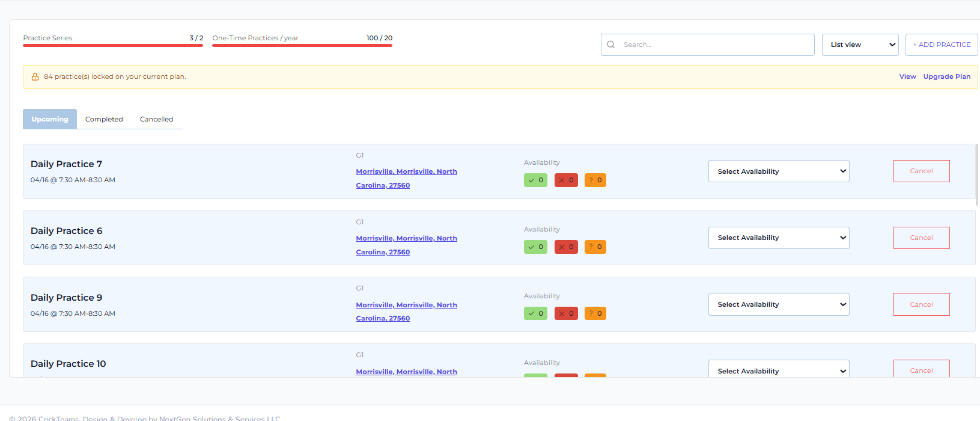
Task: Open Morrisville location link for Daily Practice 9
Action: [x=406, y=312]
